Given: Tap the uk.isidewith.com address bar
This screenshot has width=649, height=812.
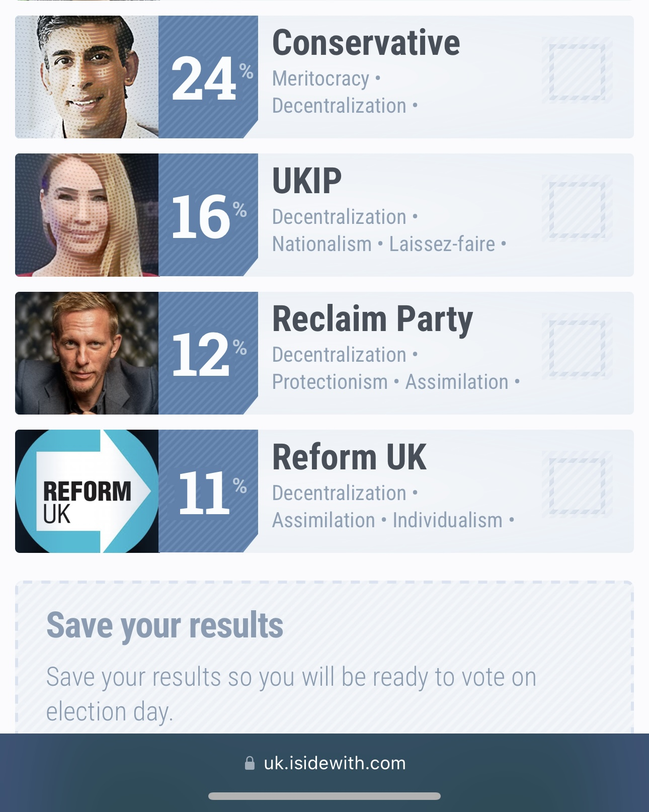Looking at the screenshot, I should pyautogui.click(x=324, y=763).
